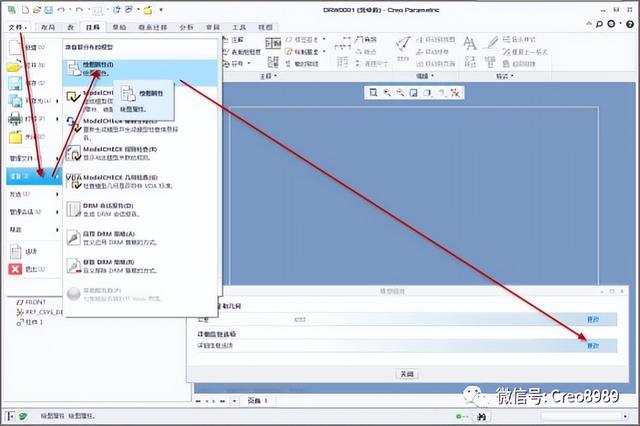Choose the 应用 DRM 策略 entry
This screenshot has width=640, height=426.
point(140,238)
